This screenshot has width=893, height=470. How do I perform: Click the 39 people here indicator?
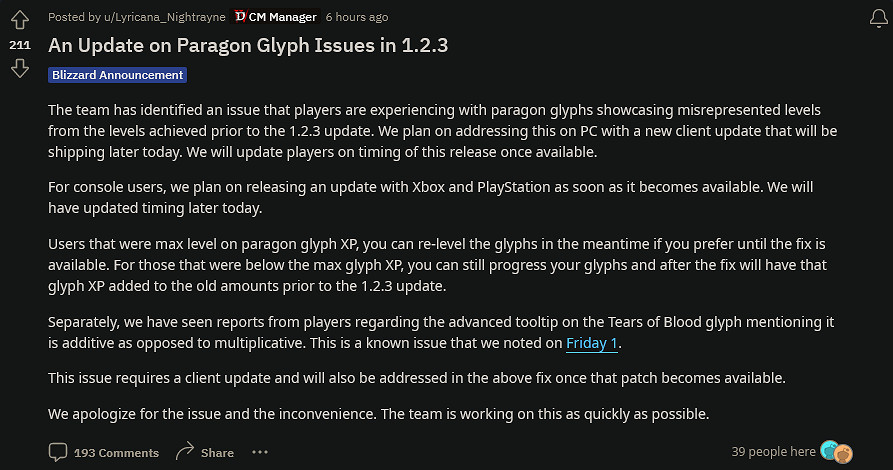coord(773,452)
